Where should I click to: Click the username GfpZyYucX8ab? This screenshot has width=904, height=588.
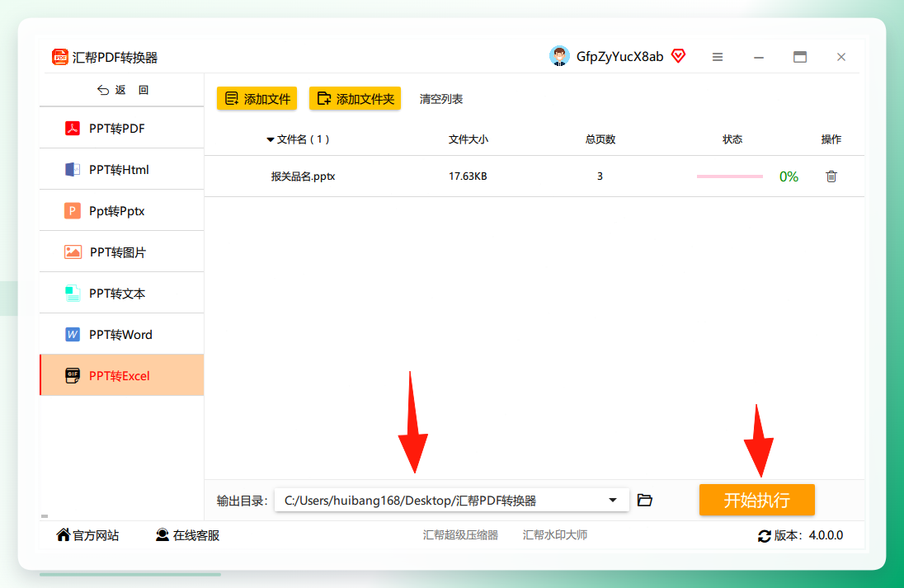pos(619,57)
